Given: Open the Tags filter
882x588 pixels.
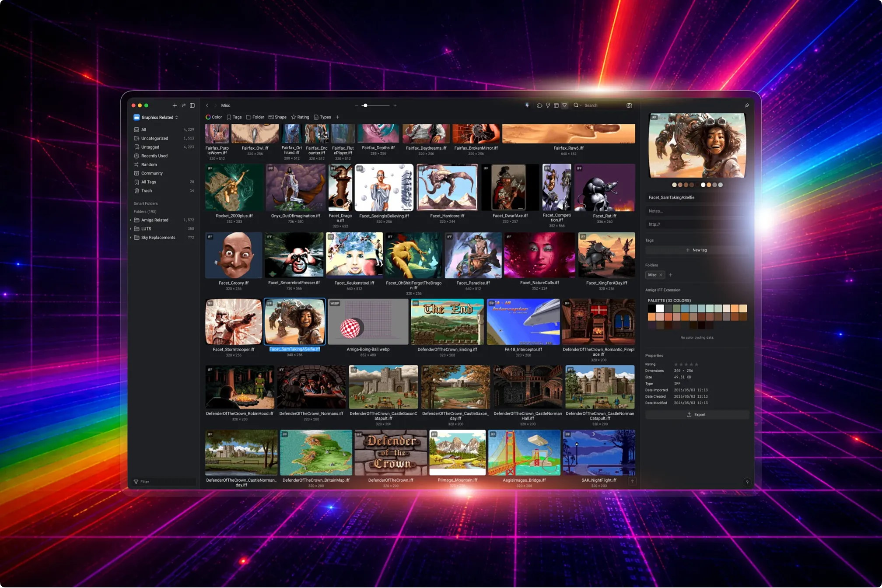Looking at the screenshot, I should tap(234, 117).
